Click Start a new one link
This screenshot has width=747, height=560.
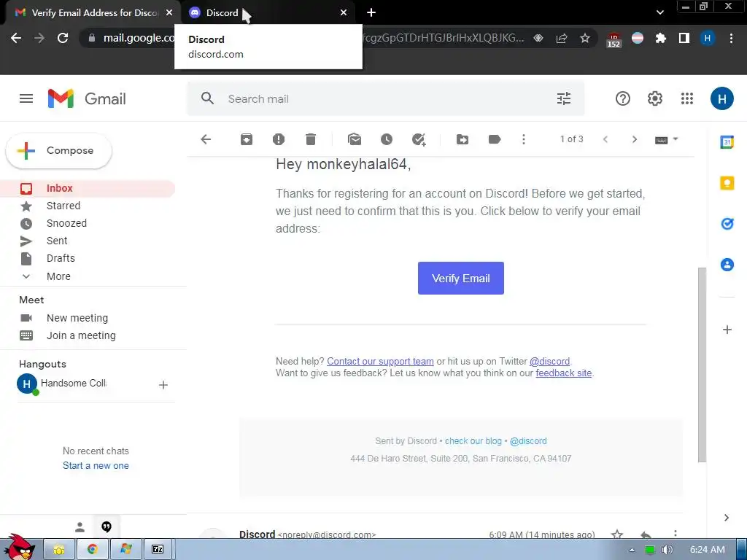[x=96, y=466]
